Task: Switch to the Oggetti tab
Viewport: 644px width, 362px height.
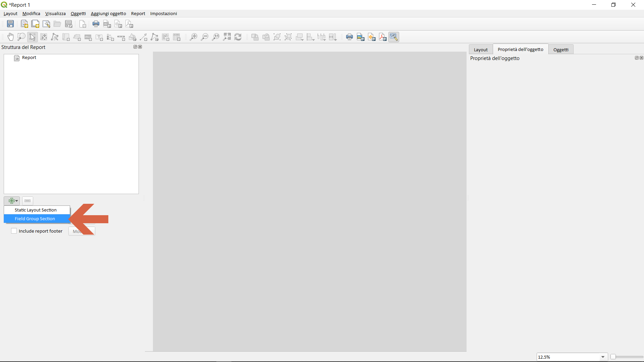Action: (560, 50)
